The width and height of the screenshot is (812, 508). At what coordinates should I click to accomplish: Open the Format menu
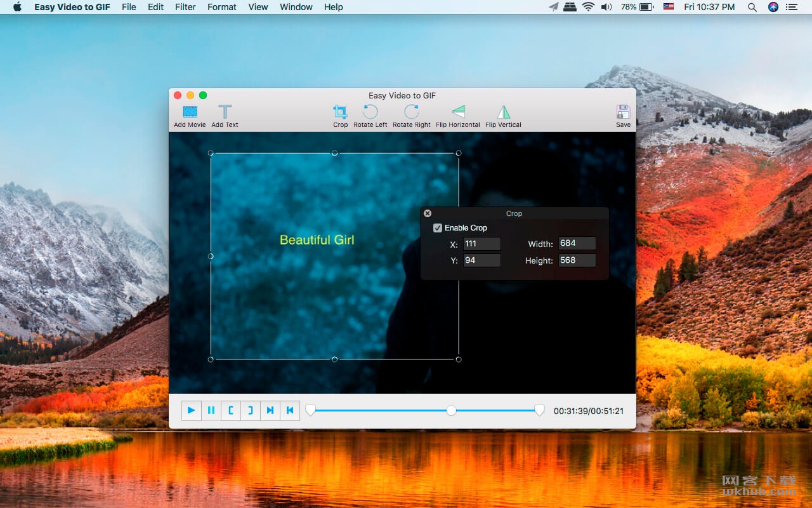click(222, 7)
